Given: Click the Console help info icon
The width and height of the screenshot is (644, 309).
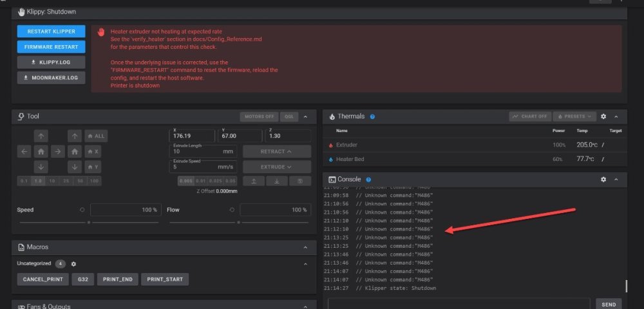Looking at the screenshot, I should pyautogui.click(x=368, y=180).
